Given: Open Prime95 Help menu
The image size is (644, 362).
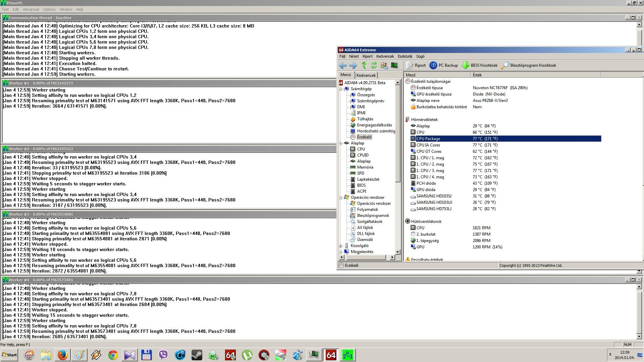Looking at the screenshot, I should tap(79, 9).
